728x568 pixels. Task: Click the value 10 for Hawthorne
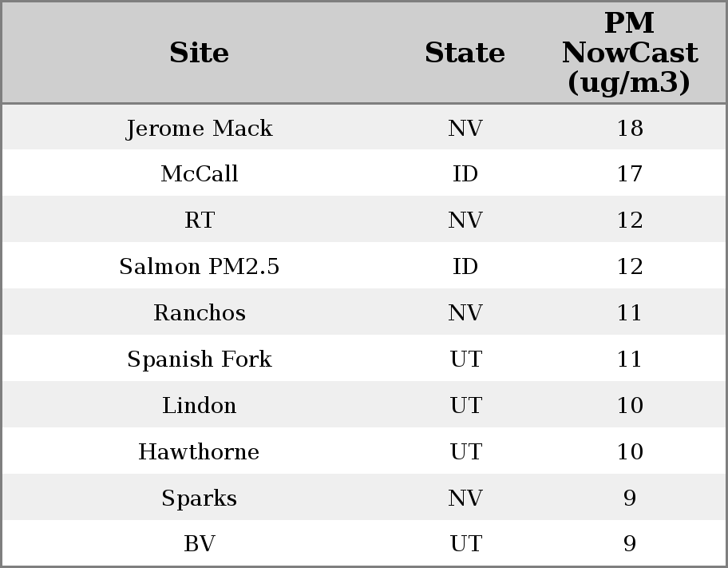[x=629, y=452]
